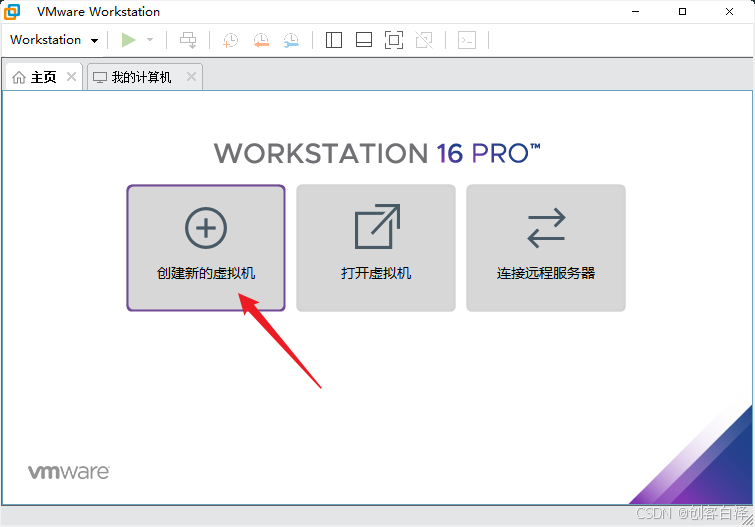Close the VMware Workstation window
Viewport: 755px width, 527px height.
(729, 12)
